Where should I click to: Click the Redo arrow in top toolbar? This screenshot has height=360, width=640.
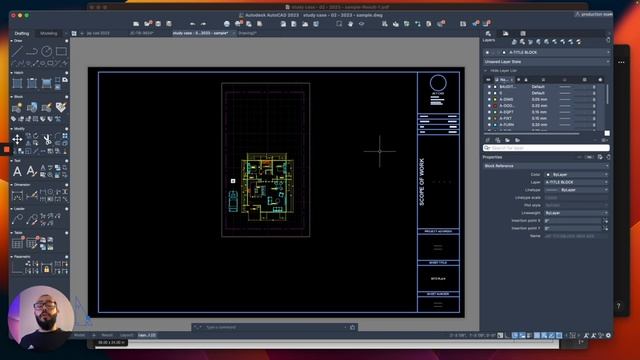(203, 24)
